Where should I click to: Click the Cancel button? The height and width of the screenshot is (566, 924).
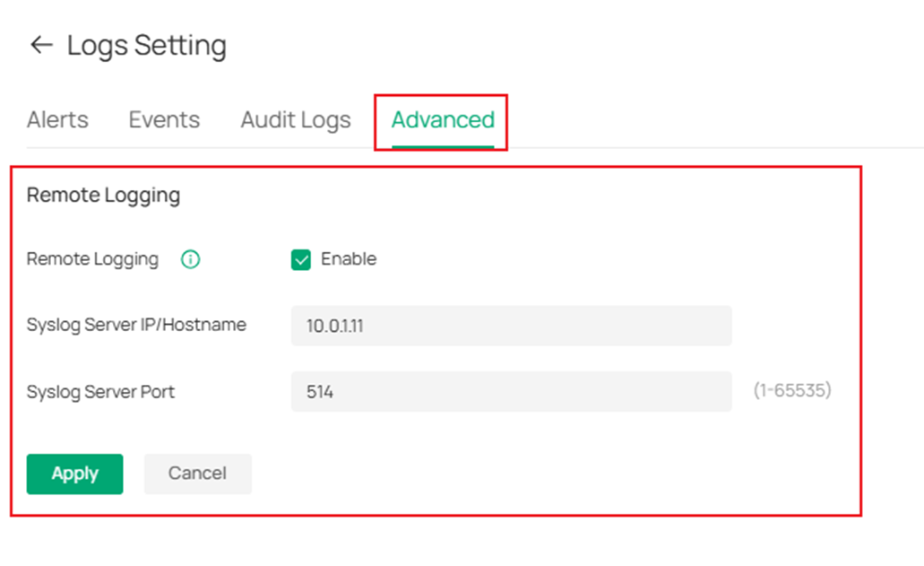click(x=197, y=474)
